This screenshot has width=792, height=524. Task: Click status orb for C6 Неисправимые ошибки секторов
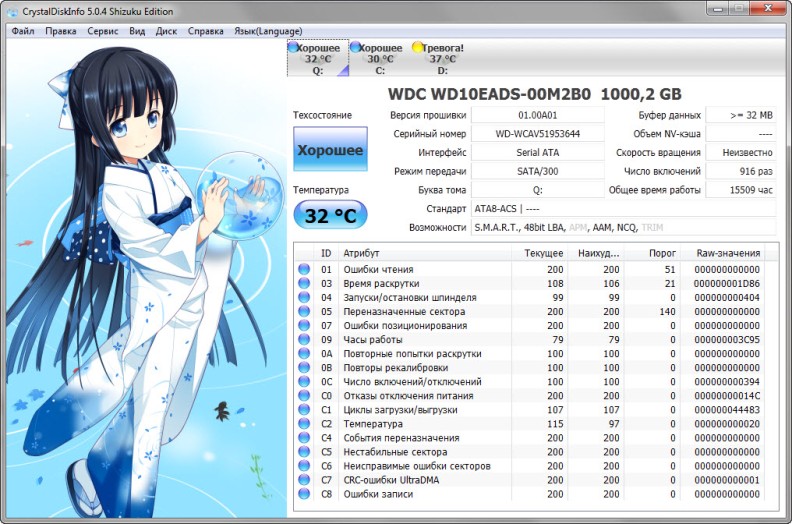(x=304, y=466)
